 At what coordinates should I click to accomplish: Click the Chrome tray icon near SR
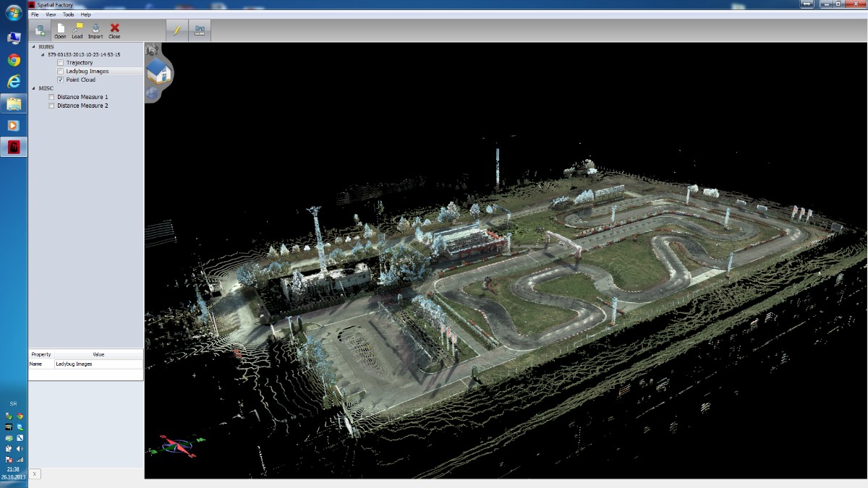[20, 416]
